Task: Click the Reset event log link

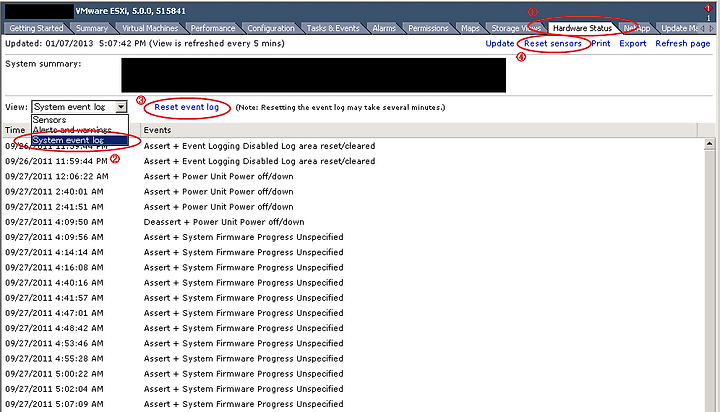Action: [186, 107]
